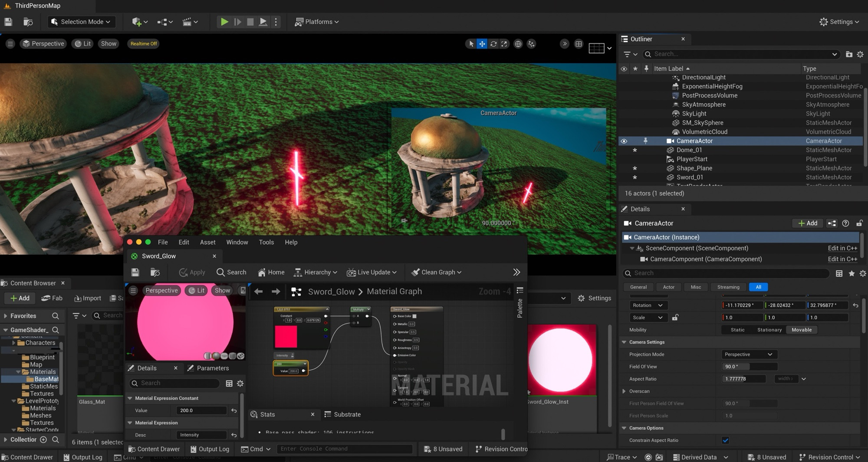Open the CameraActor blueprint/add script icon
This screenshot has height=462, width=868.
832,223
